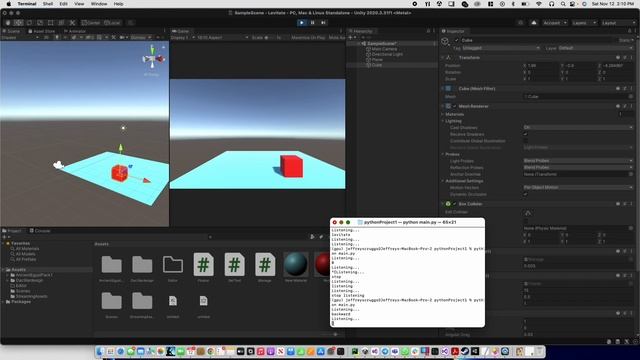Screen dimensions: 640x360
Task: Click the Position X input field
Action: click(x=541, y=65)
